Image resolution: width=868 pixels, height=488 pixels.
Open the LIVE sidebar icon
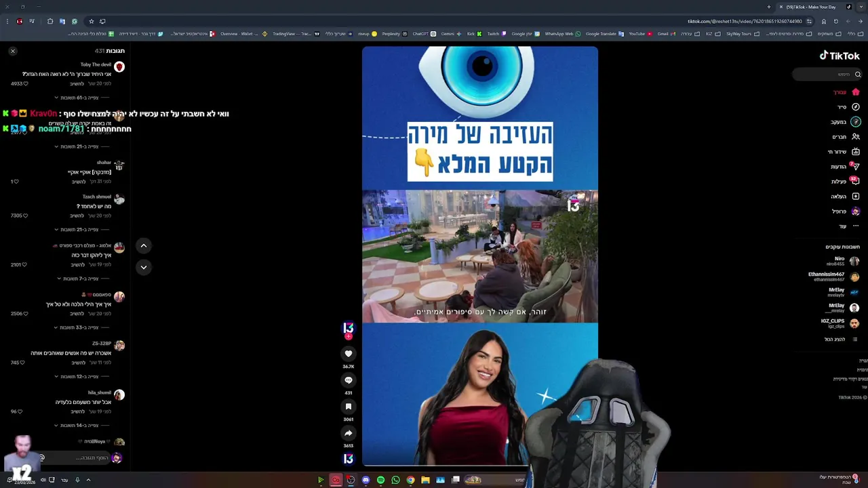(856, 152)
